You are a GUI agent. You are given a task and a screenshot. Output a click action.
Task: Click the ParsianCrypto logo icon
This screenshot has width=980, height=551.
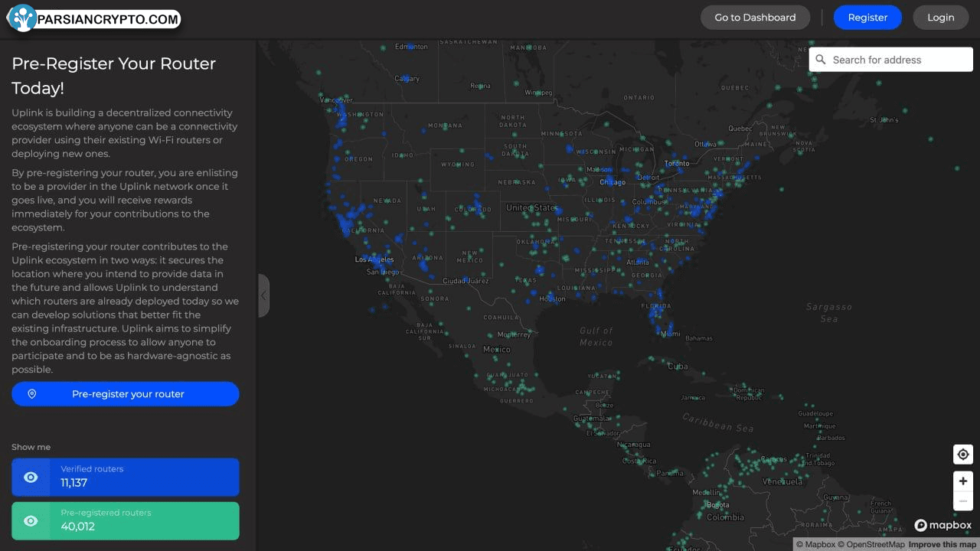(23, 18)
